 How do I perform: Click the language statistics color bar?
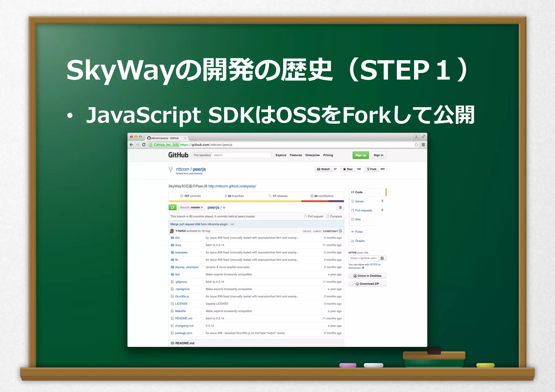[256, 201]
